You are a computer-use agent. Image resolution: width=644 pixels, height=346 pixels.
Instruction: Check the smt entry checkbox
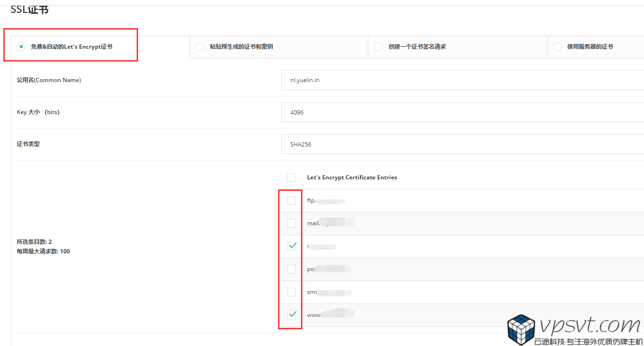(291, 292)
